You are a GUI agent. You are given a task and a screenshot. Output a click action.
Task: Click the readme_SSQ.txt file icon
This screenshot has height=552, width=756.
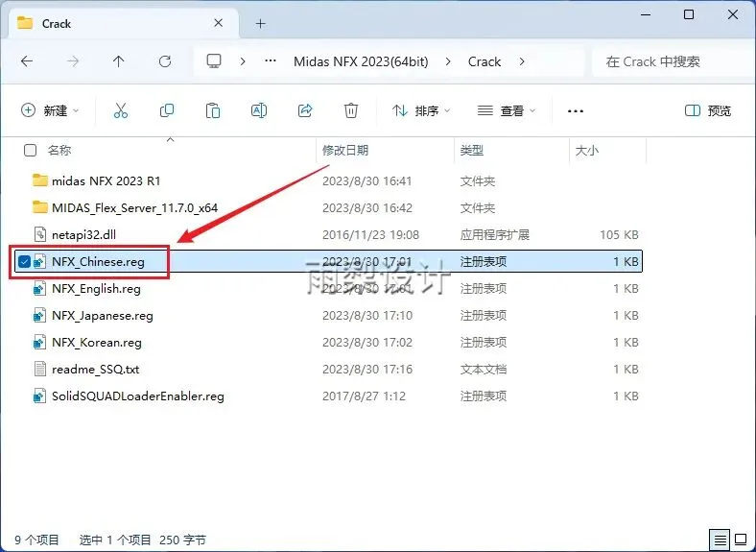point(39,370)
